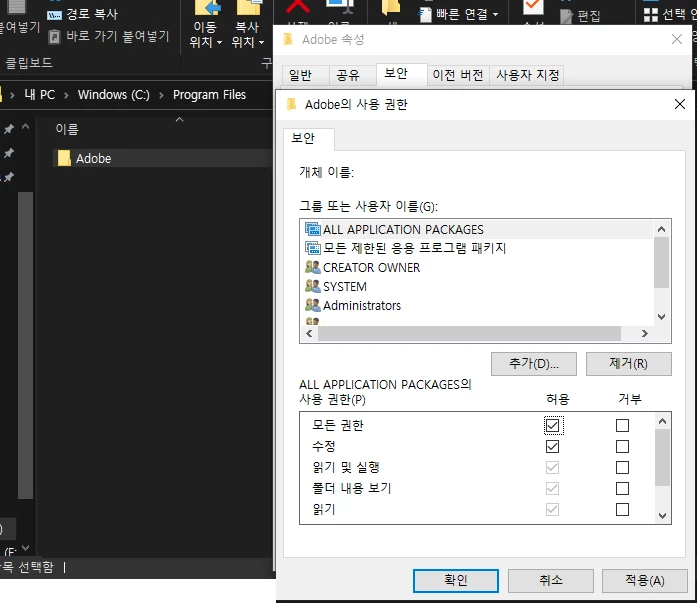Click Adobe folder icon in file list
697x603 pixels.
coord(64,158)
